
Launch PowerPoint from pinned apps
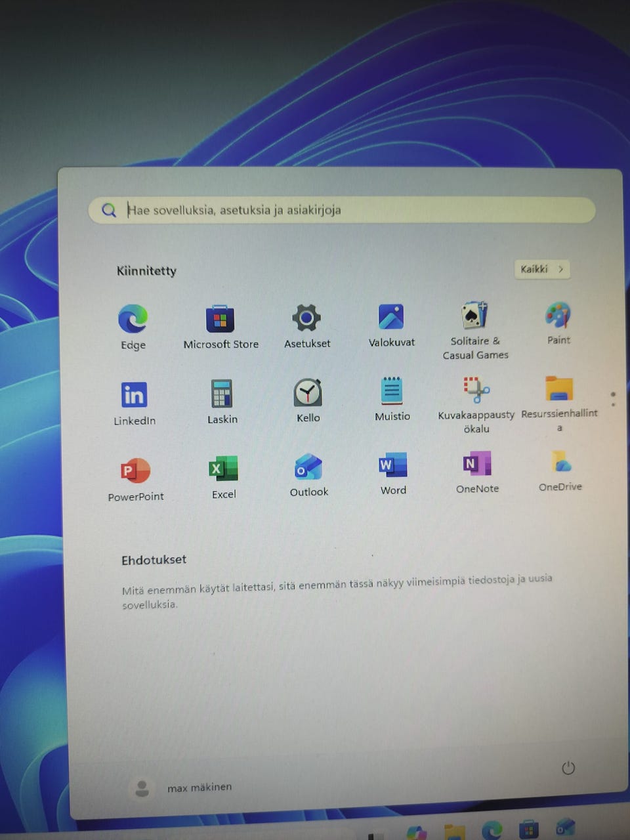point(136,480)
